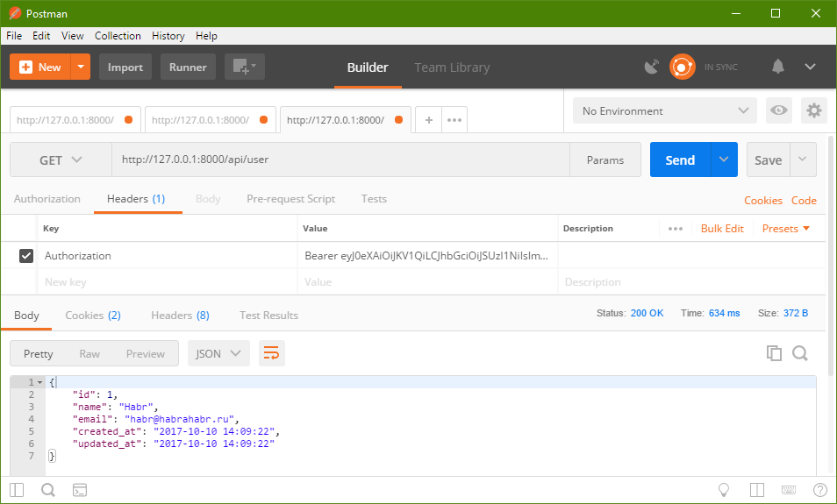This screenshot has height=504, width=837.
Task: Open the Pre-request Script tab
Action: pos(290,198)
